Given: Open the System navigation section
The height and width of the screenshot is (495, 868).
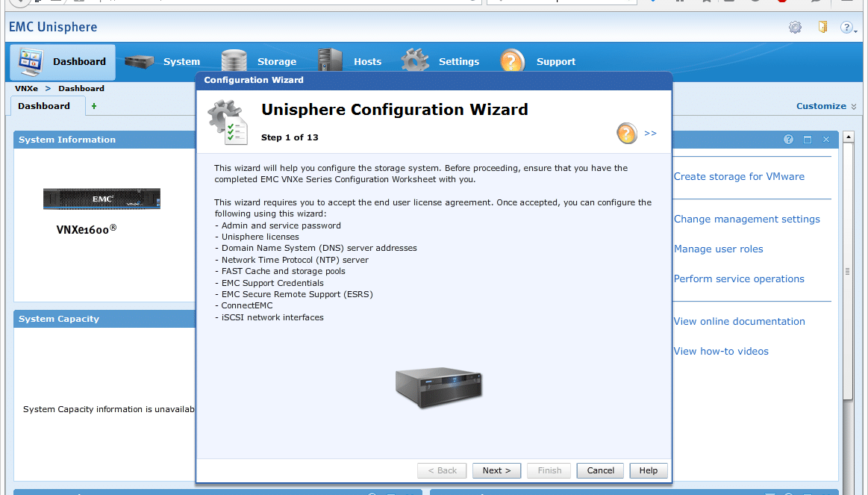Looking at the screenshot, I should [x=162, y=62].
